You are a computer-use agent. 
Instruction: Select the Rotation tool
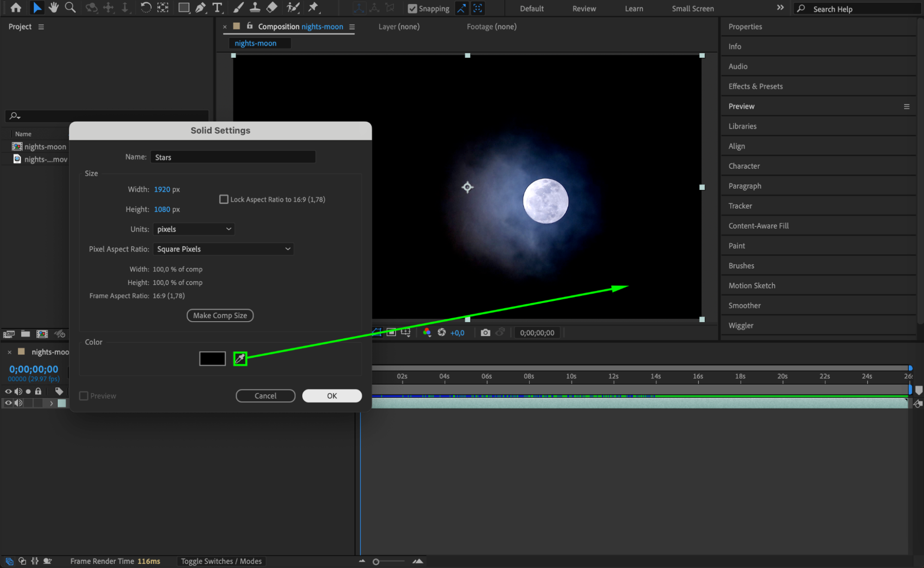pyautogui.click(x=145, y=7)
